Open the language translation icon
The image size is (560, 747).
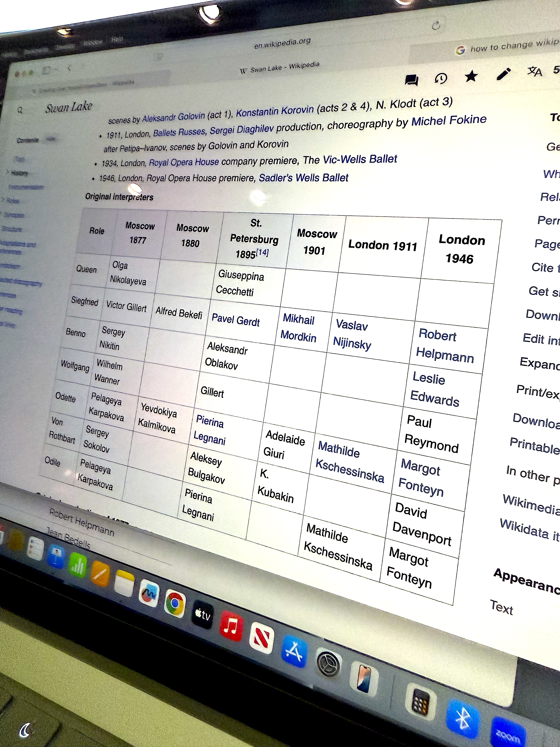(535, 72)
